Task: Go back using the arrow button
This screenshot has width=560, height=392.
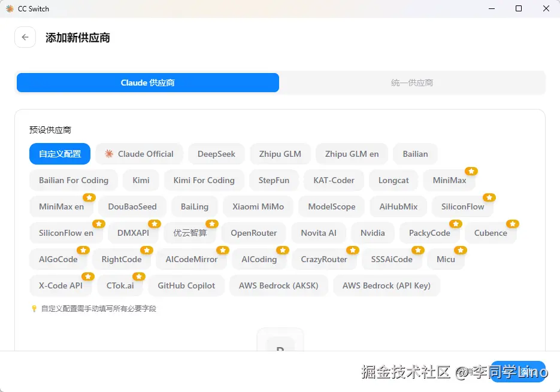Action: coord(25,37)
